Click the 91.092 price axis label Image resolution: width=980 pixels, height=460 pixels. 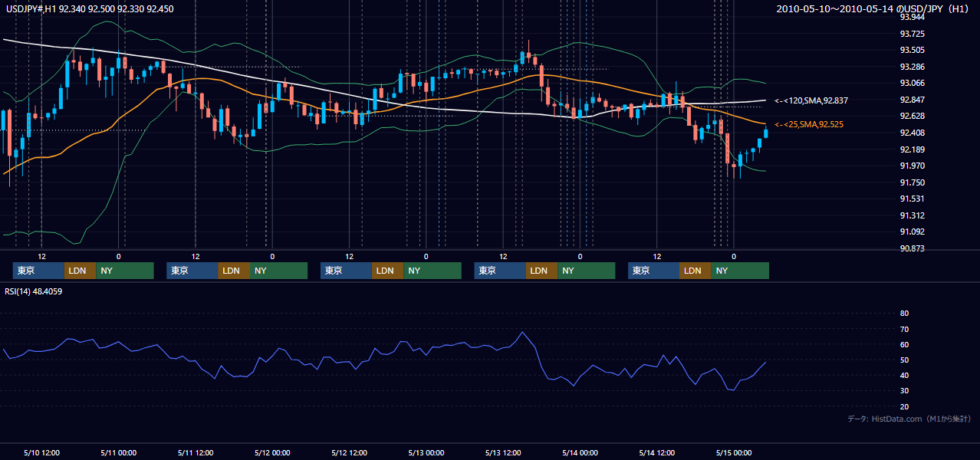[x=912, y=232]
